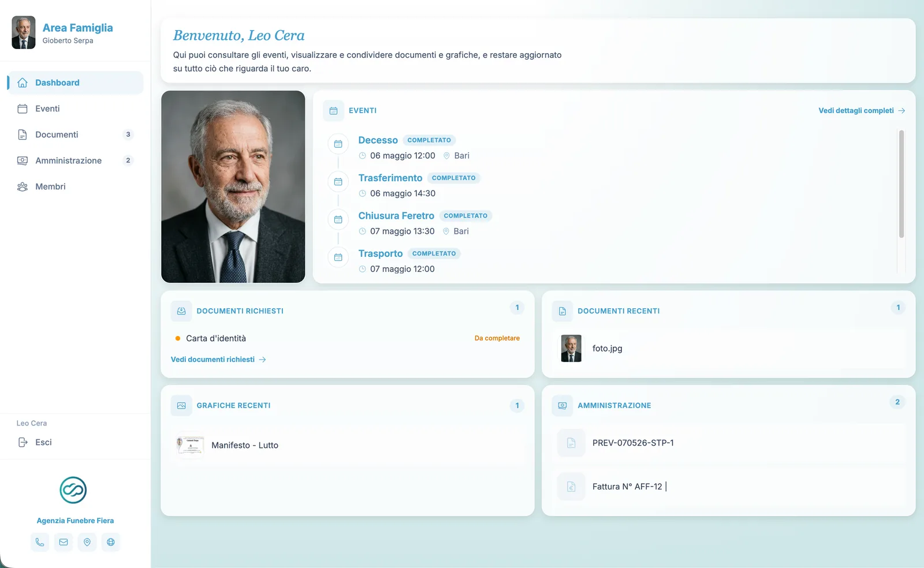Click the Grafiche Recenti count badge
This screenshot has width=924, height=568.
(517, 406)
